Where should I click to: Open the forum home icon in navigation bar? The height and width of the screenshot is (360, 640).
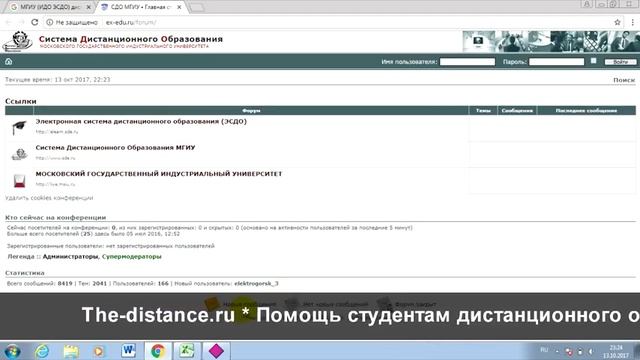point(9,62)
